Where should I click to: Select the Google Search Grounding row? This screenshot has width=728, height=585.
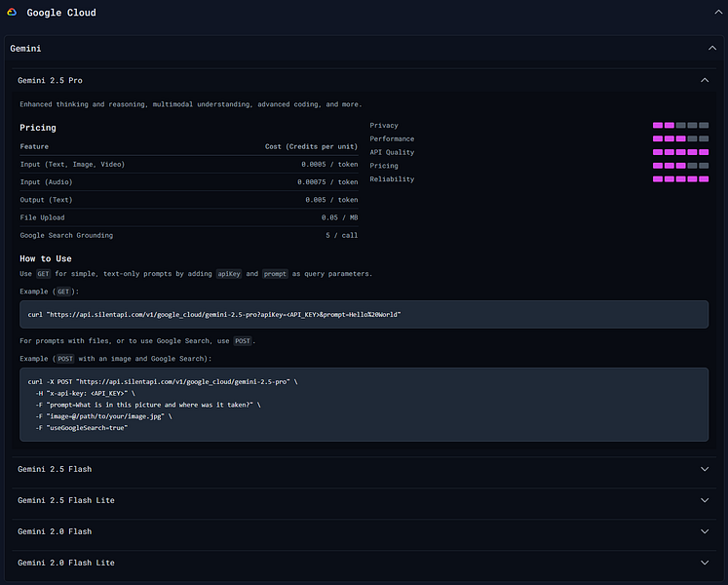[189, 236]
